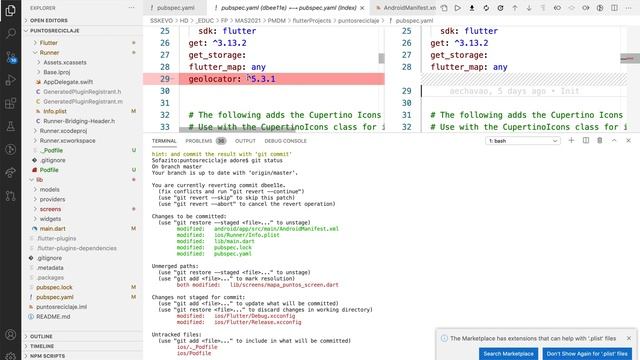
Task: Open terminal selector dropdown 1: bash
Action: coord(522,141)
